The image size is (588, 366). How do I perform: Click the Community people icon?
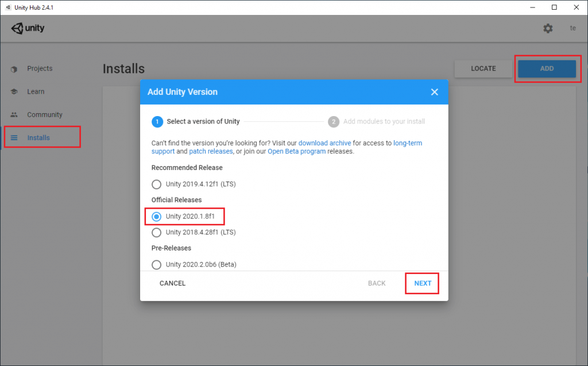[14, 115]
